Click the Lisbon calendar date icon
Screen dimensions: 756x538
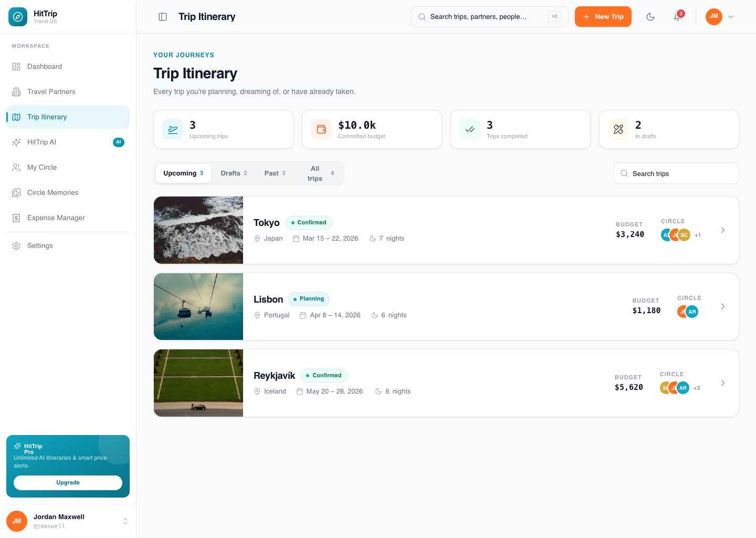tap(303, 315)
